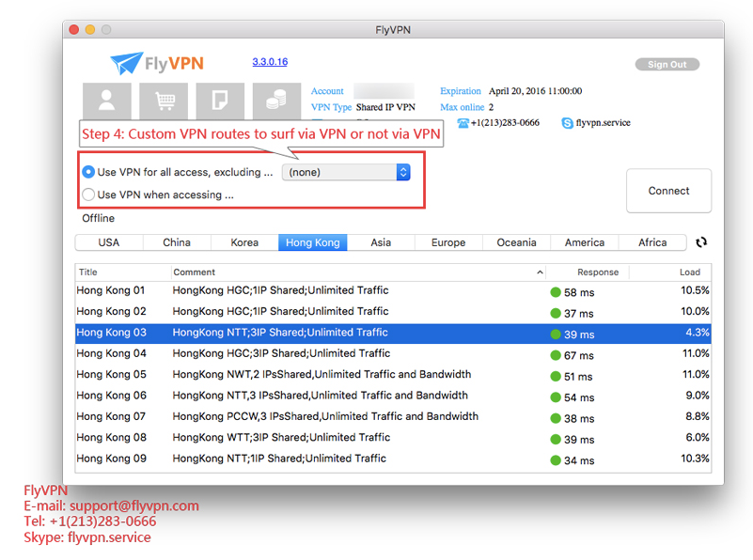
Task: Click the Connect button
Action: coord(668,191)
